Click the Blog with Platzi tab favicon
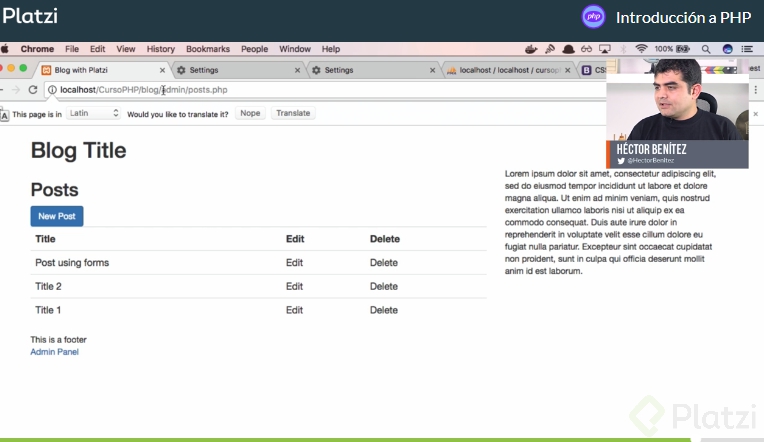The height and width of the screenshot is (442, 764). (x=46, y=70)
